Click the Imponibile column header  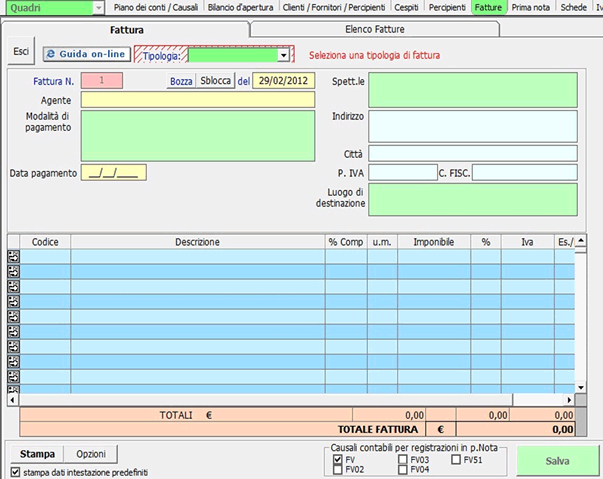coord(434,242)
